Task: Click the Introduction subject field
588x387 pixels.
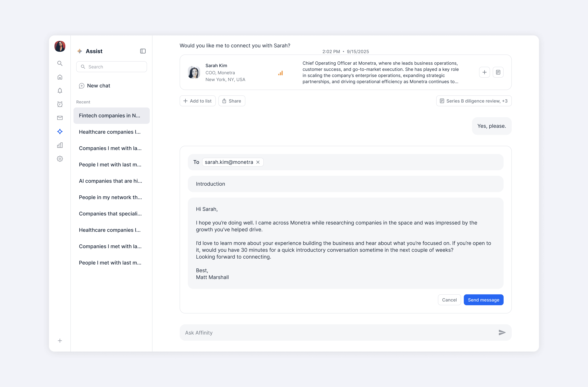Action: (x=345, y=184)
